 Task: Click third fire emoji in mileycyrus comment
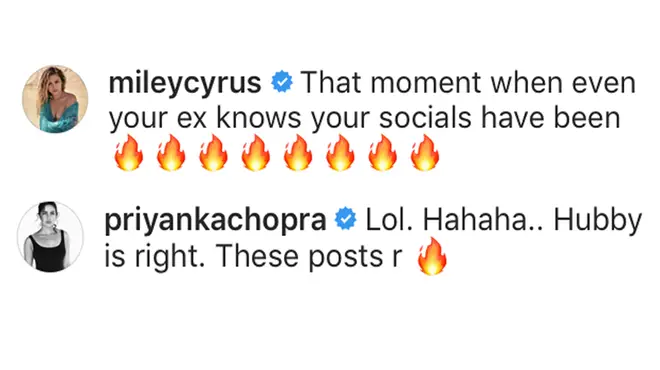213,153
